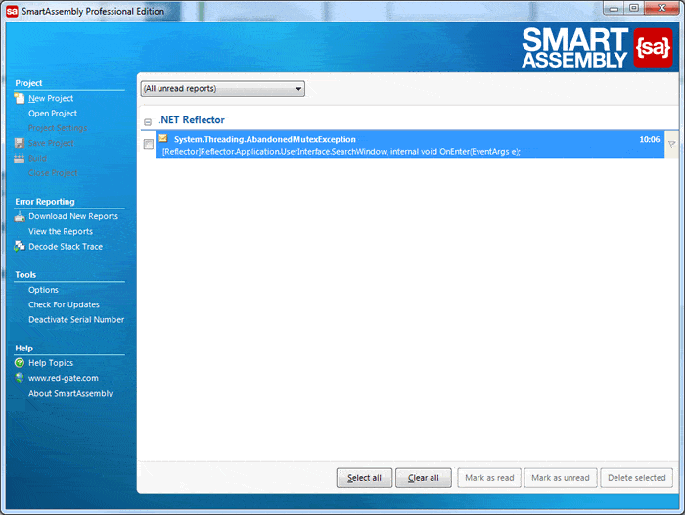This screenshot has height=515, width=685.
Task: Choose Check For Updates in Tools
Action: point(63,305)
